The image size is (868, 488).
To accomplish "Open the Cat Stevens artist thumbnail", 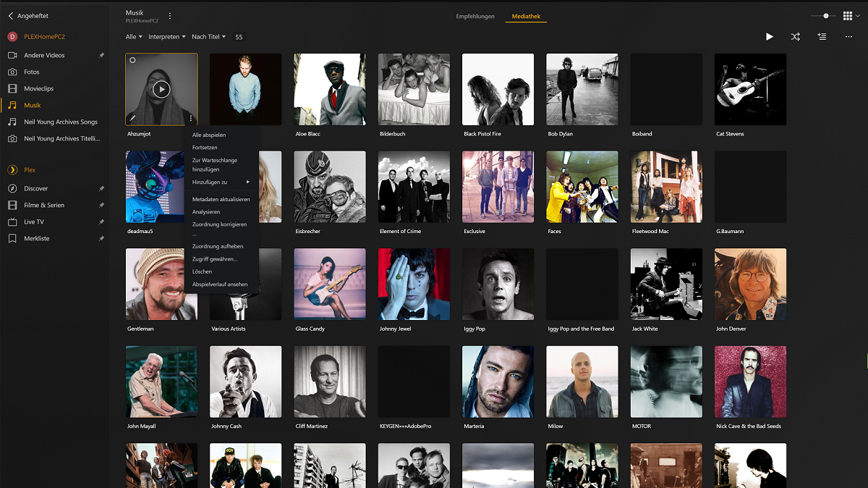I will click(x=750, y=89).
